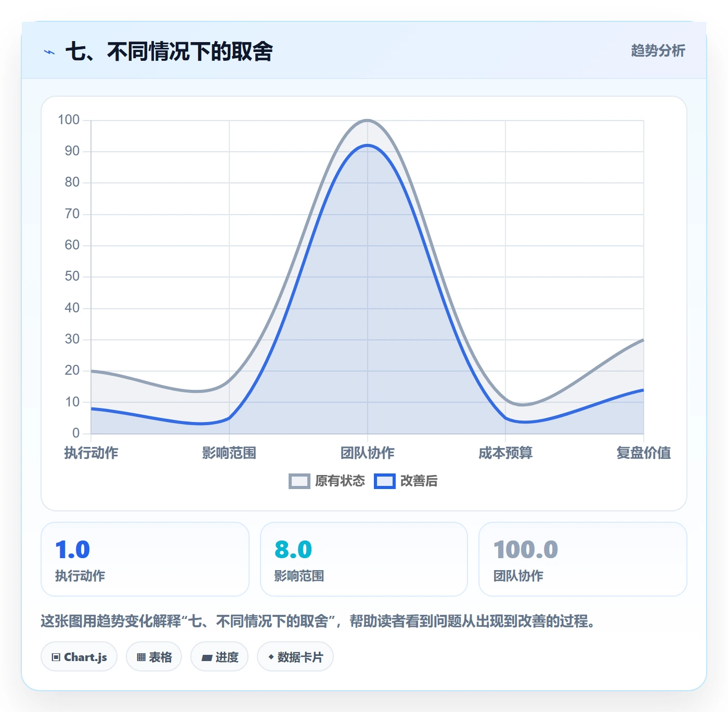The image size is (728, 712).
Task: Click the y-axis tick label 30
Action: point(72,339)
